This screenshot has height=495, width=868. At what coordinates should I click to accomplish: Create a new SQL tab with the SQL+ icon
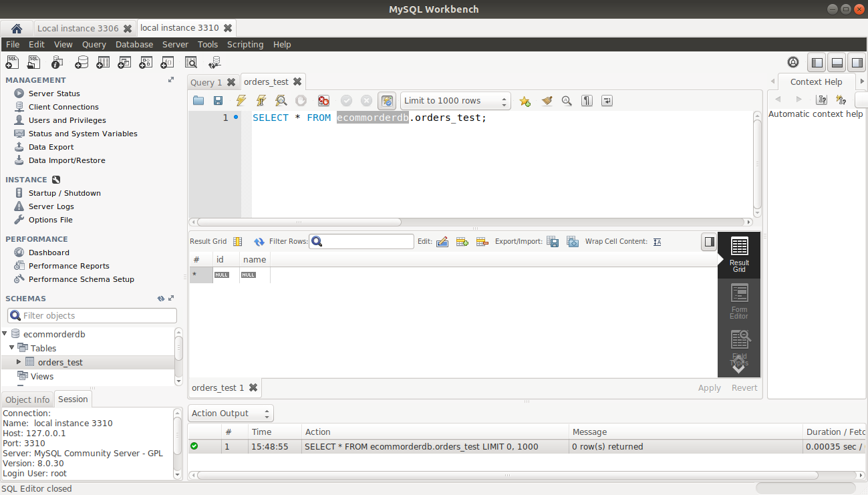[13, 61]
